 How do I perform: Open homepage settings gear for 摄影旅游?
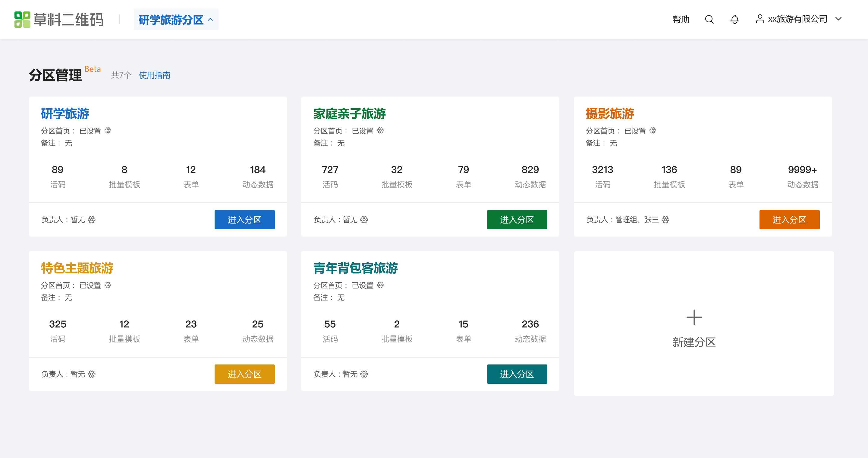point(653,130)
